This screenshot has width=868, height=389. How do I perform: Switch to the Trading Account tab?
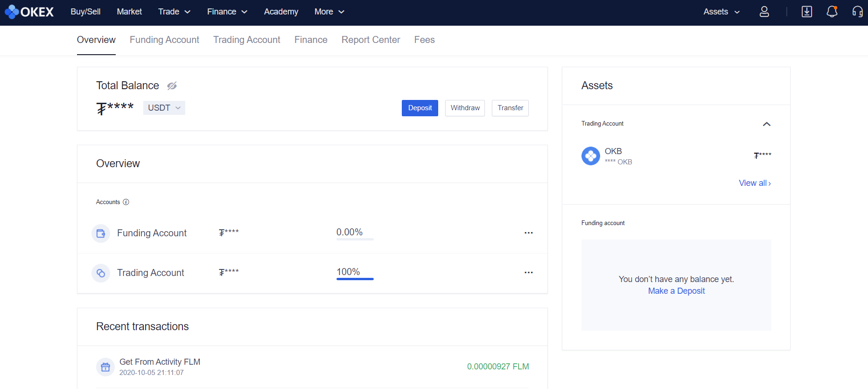point(247,40)
